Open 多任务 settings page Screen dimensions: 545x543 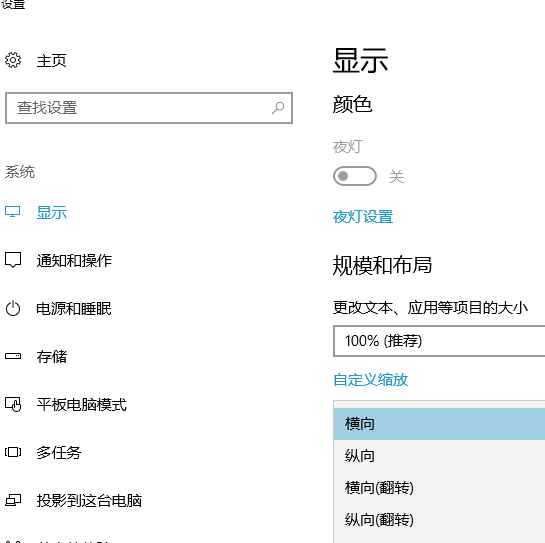(x=59, y=453)
